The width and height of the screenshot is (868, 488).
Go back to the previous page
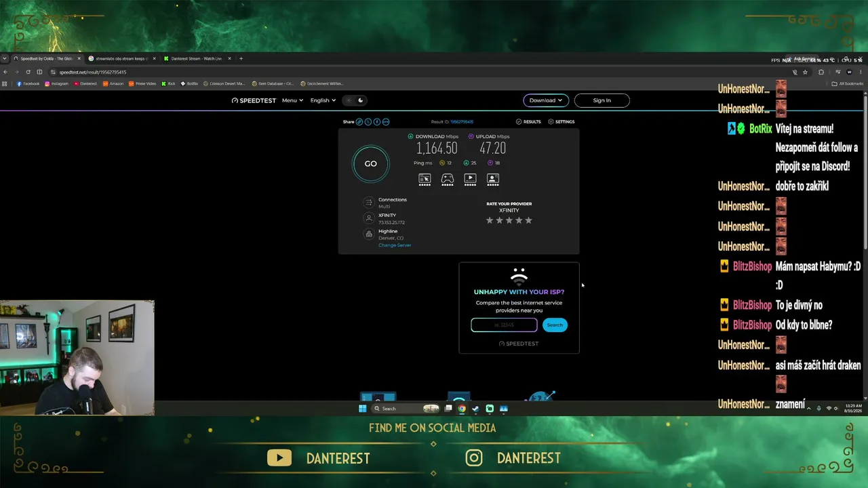(x=5, y=72)
